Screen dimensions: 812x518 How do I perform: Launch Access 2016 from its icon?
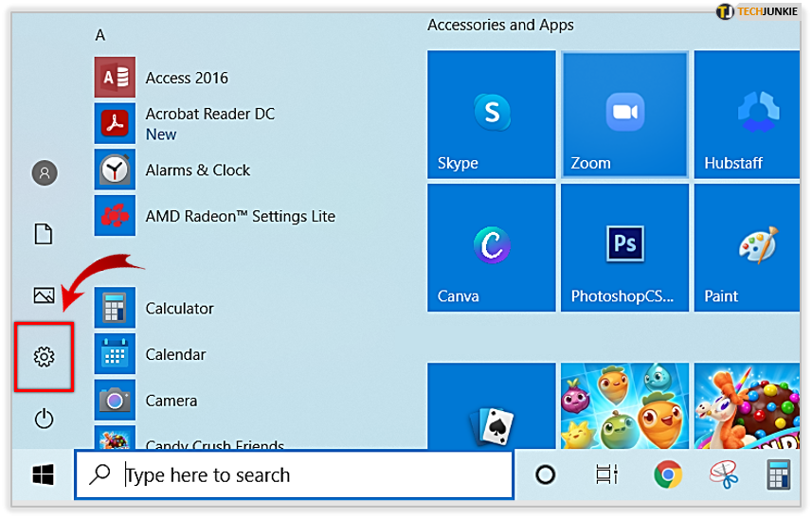click(x=115, y=78)
